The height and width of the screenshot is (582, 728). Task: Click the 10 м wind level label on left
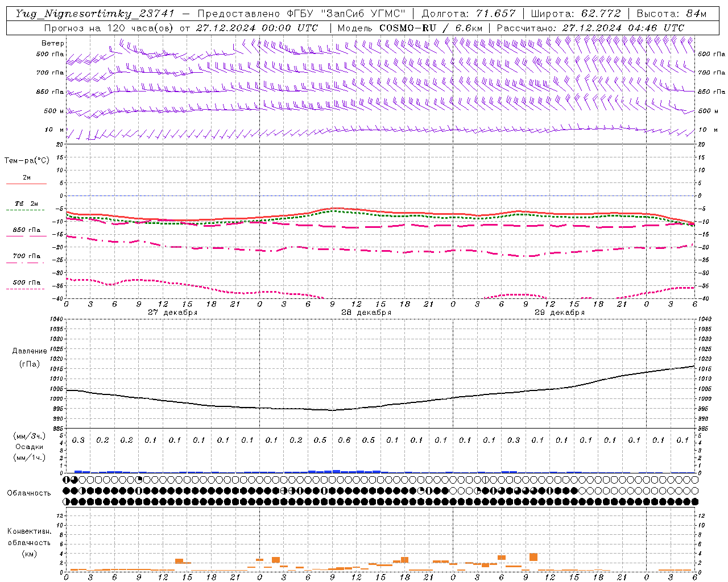tap(55, 130)
